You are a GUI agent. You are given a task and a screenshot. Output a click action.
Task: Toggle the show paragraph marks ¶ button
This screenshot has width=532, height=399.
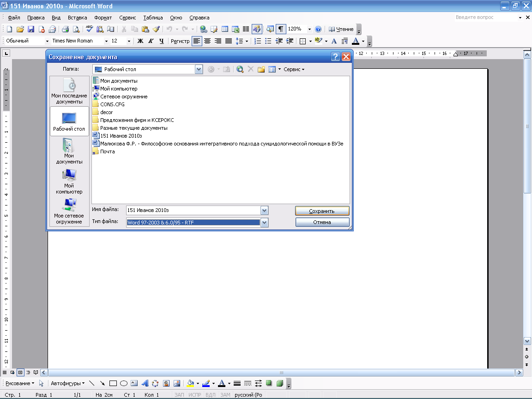pos(281,29)
